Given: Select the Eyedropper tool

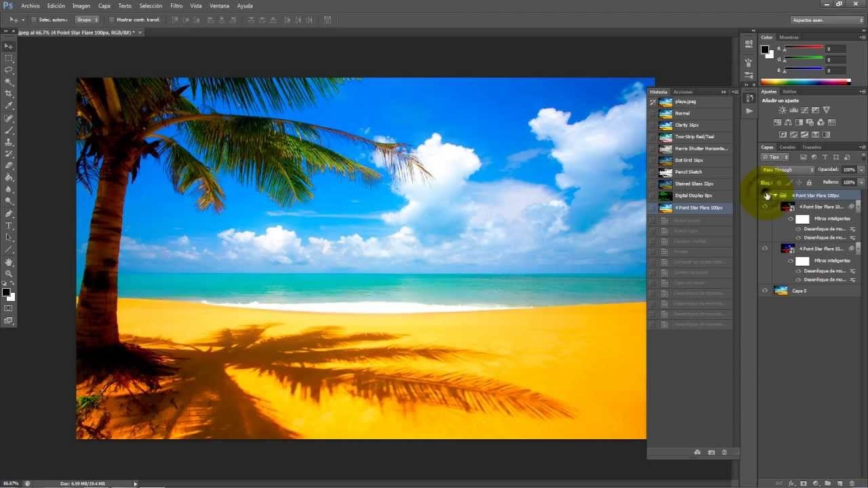Looking at the screenshot, I should (x=9, y=106).
